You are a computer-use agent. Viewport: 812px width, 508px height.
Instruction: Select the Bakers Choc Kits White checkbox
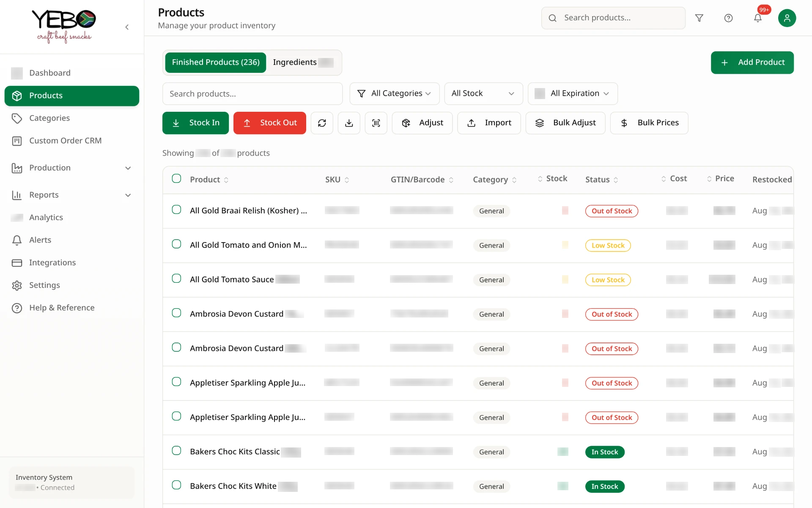point(176,485)
